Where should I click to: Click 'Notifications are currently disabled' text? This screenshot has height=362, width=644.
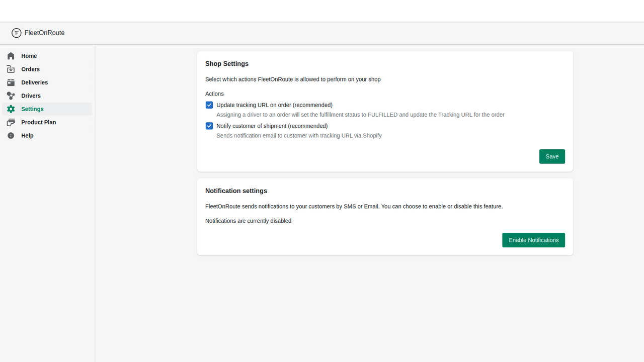click(x=248, y=221)
